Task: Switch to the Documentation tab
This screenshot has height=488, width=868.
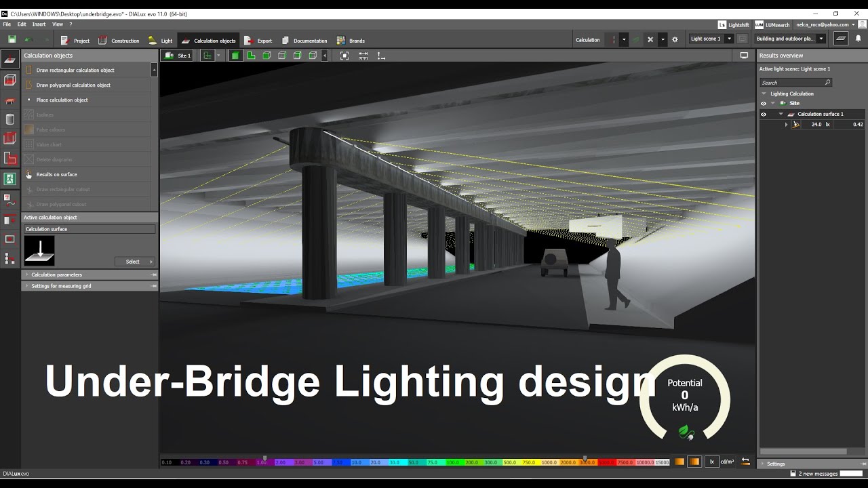Action: tap(304, 40)
